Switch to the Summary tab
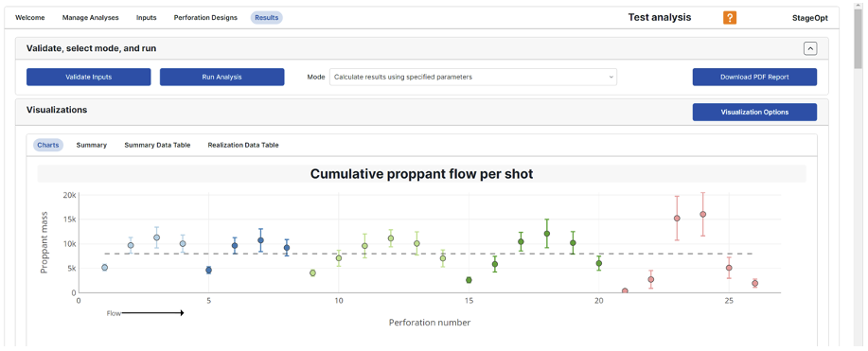The image size is (868, 351). tap(91, 145)
